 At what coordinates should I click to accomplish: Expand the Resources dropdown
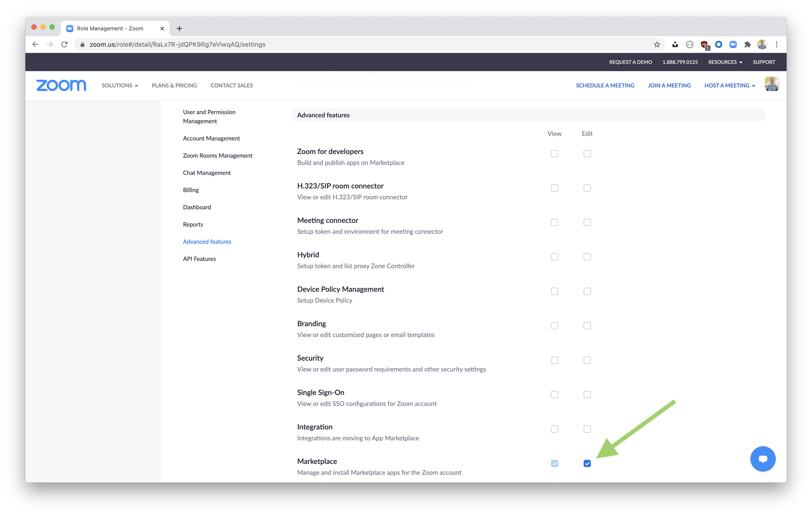725,62
